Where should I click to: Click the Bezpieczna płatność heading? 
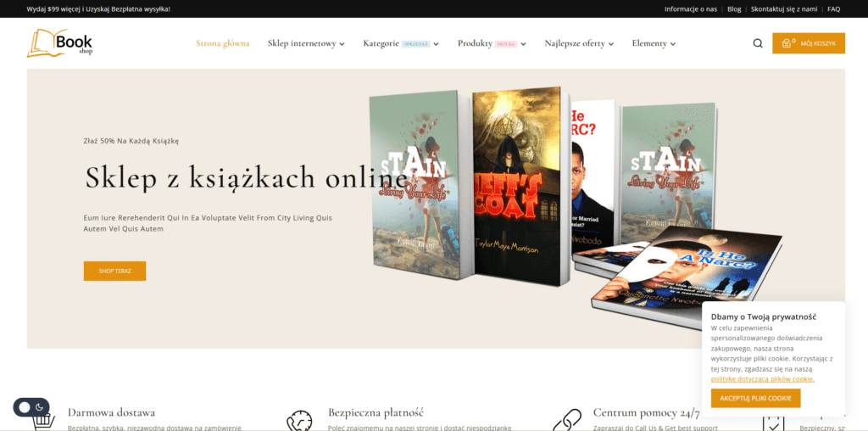pyautogui.click(x=376, y=412)
